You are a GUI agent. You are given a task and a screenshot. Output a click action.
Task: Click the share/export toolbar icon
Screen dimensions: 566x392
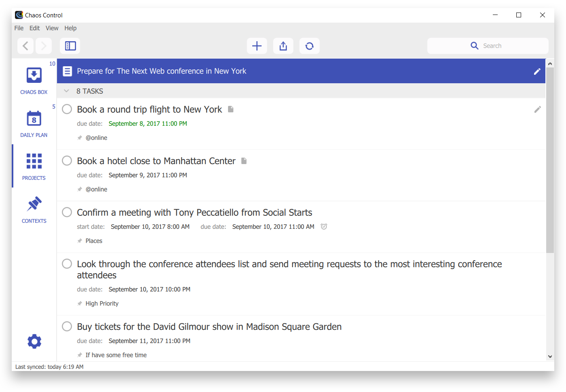coord(283,46)
